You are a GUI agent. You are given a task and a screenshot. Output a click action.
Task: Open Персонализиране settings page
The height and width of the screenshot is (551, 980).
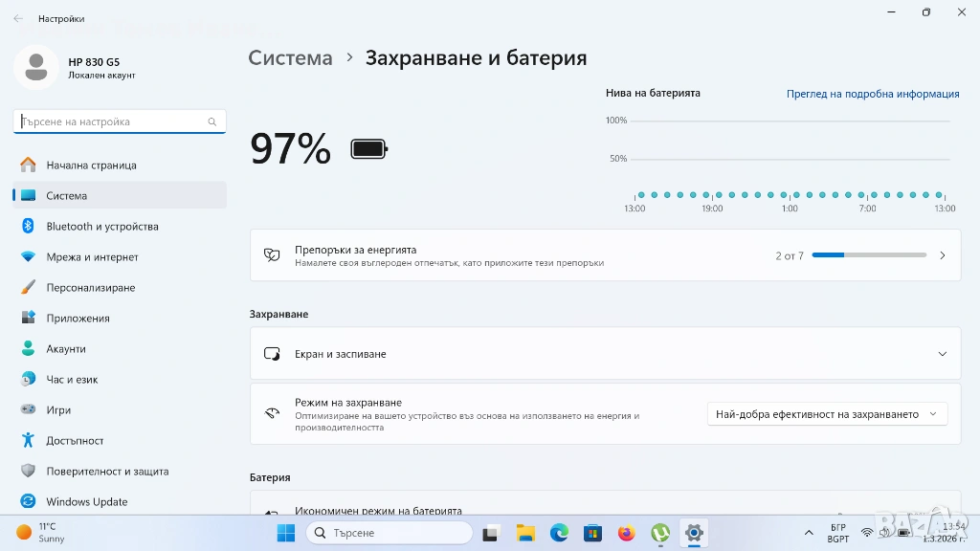(x=90, y=288)
